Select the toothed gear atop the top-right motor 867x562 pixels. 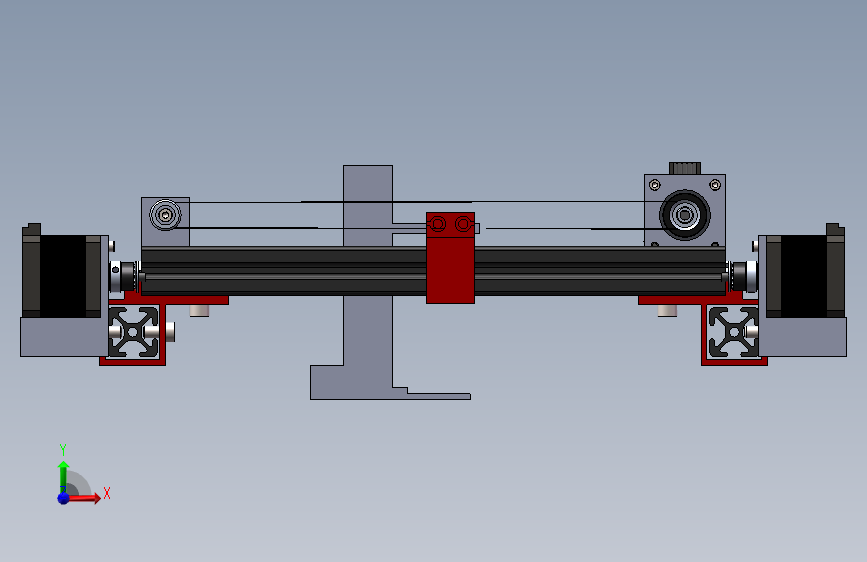click(x=685, y=168)
